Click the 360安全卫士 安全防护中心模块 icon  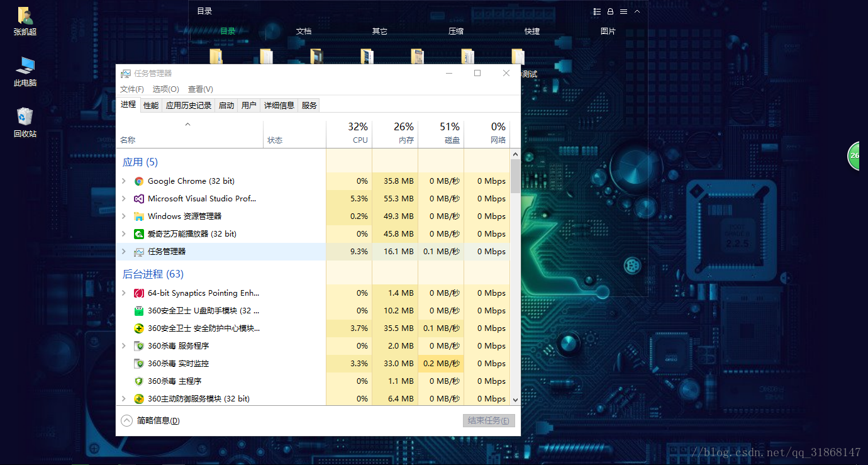click(x=139, y=328)
